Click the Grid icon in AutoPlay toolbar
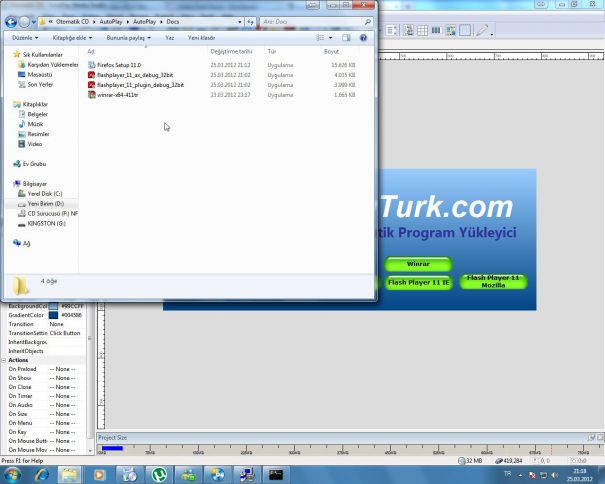 tap(422, 30)
